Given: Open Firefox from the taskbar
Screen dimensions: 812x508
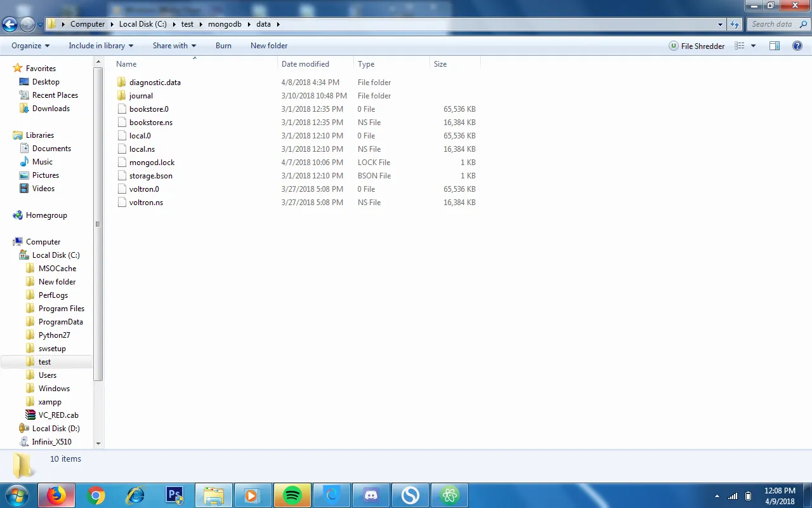Looking at the screenshot, I should [x=56, y=495].
